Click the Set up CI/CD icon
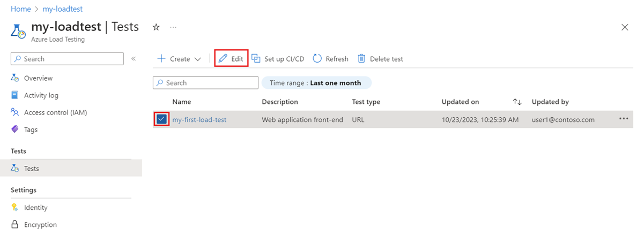The image size is (644, 236). pos(256,59)
